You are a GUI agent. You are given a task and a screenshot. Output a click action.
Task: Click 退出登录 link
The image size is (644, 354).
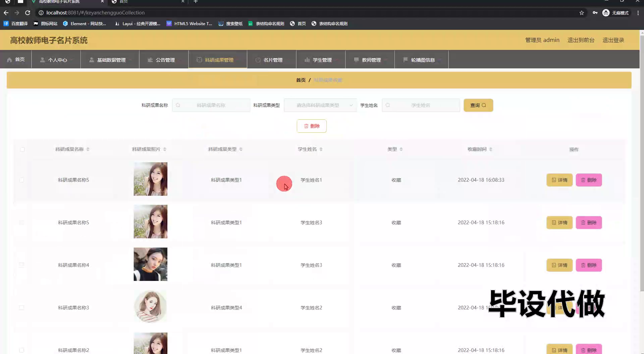click(x=613, y=40)
